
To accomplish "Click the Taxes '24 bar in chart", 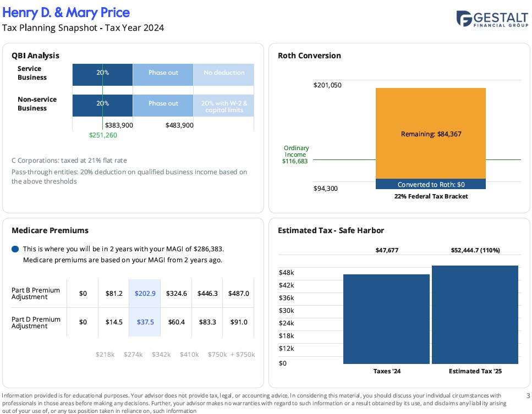I will [386, 319].
